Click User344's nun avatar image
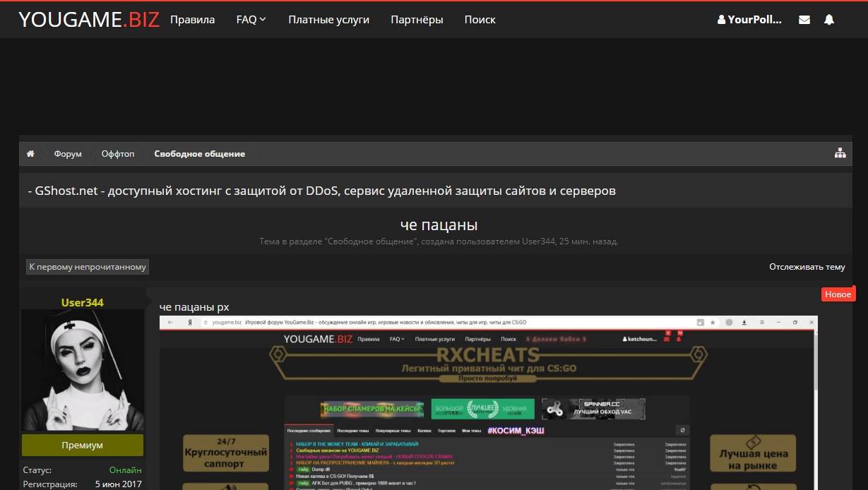This screenshot has height=490, width=868. (x=83, y=371)
